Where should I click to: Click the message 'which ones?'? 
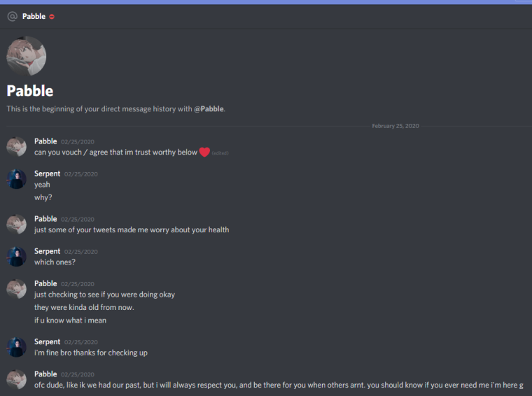coord(55,262)
